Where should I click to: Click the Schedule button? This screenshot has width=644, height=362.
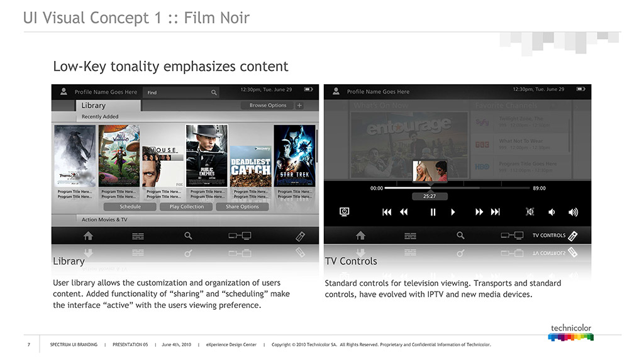(130, 207)
